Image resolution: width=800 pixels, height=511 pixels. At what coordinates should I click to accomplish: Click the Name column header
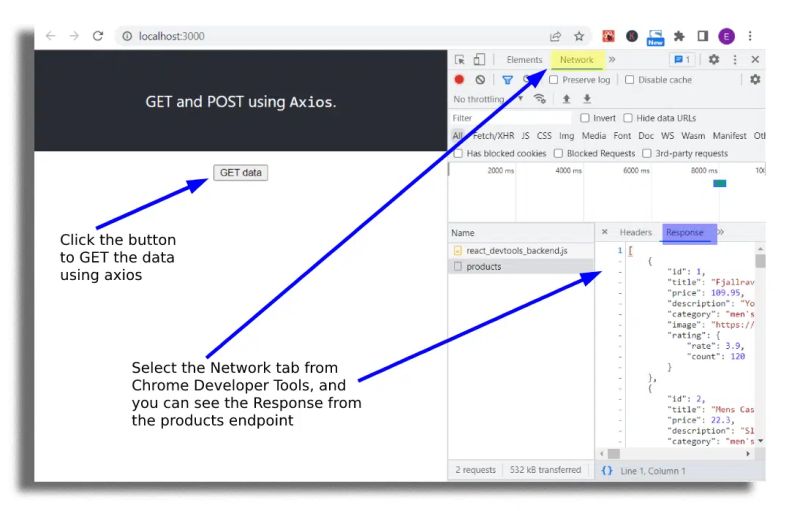coord(521,233)
